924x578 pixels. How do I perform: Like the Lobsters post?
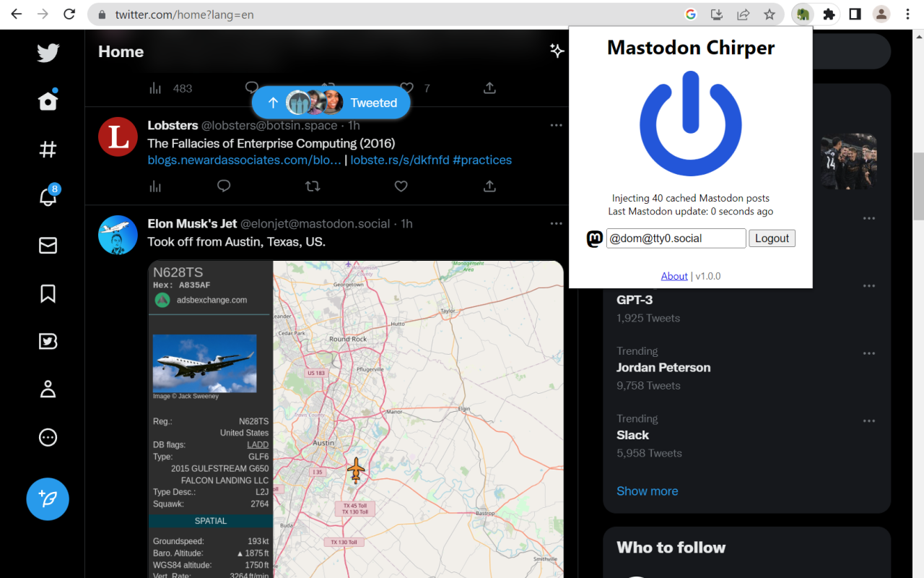401,186
